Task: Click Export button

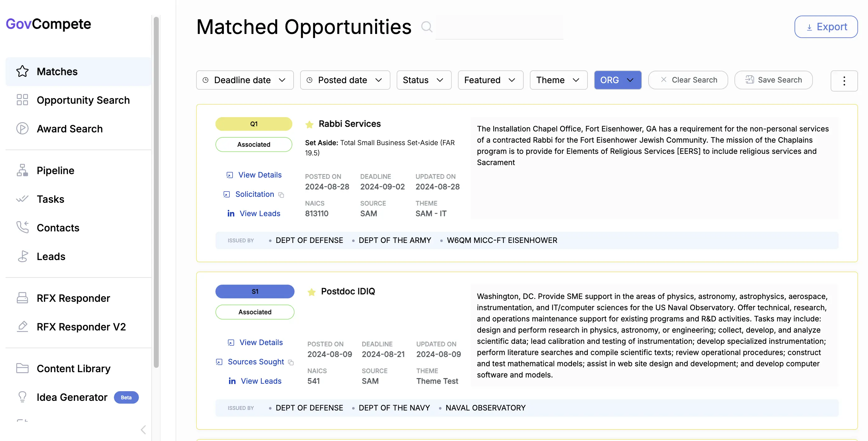Action: [826, 27]
